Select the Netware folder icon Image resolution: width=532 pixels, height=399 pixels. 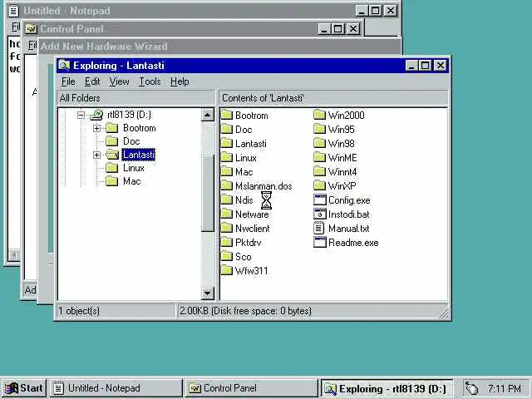pos(227,214)
